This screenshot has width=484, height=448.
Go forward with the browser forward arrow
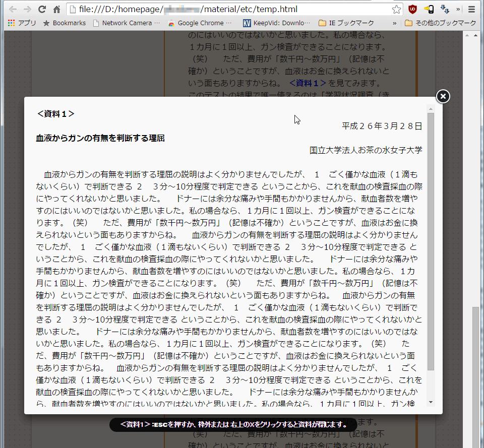point(27,10)
